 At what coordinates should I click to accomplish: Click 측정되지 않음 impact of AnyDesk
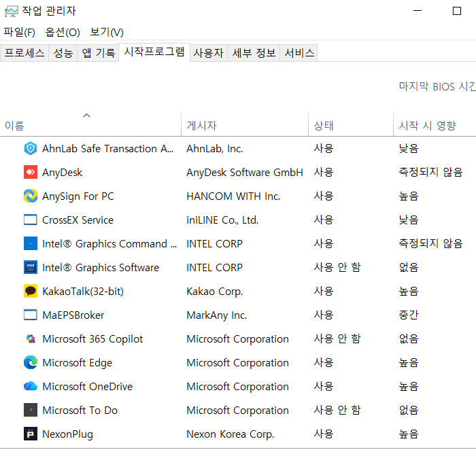430,172
